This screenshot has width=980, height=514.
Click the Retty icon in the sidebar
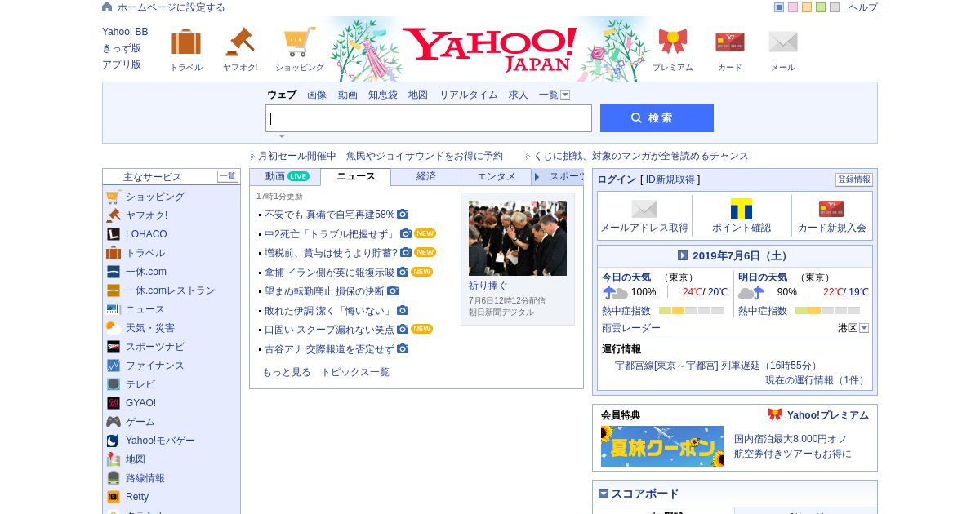pyautogui.click(x=114, y=497)
